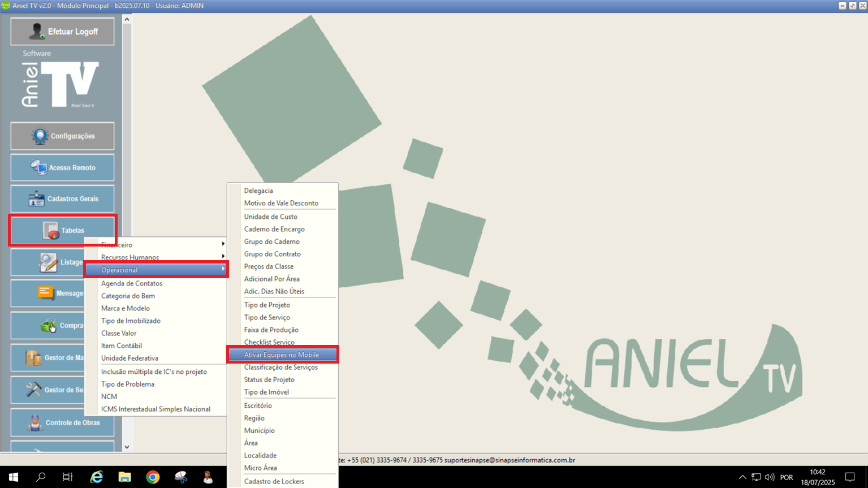Image resolution: width=868 pixels, height=488 pixels.
Task: Open Checklist Serviço menu entry
Action: pos(269,342)
